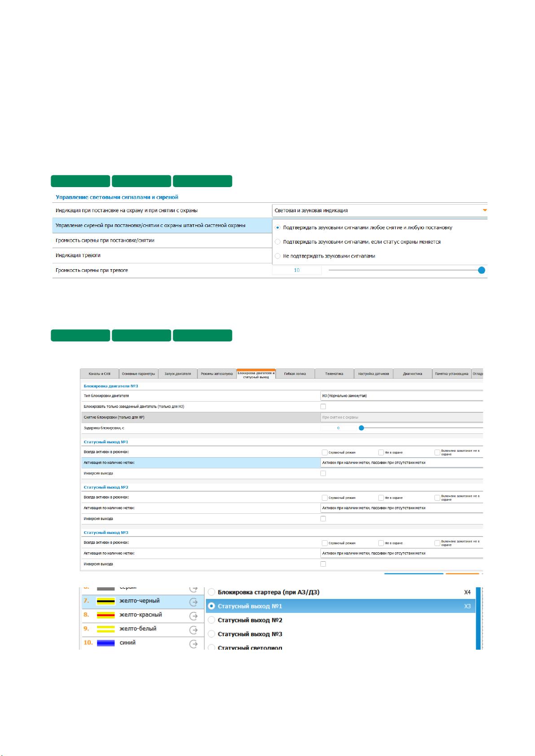Select 'Статусный выход №1' radio option

[x=212, y=606]
